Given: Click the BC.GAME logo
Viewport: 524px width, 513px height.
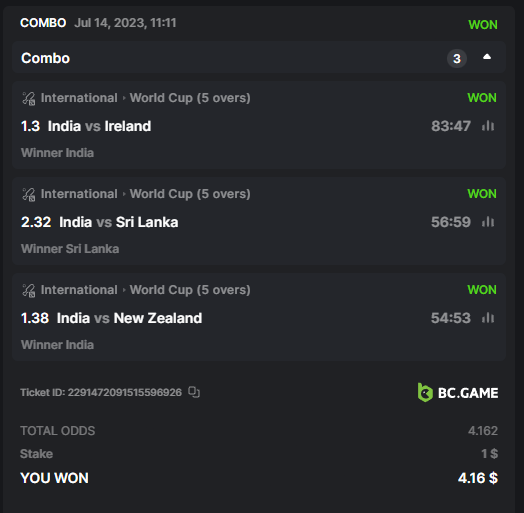Looking at the screenshot, I should click(x=458, y=392).
